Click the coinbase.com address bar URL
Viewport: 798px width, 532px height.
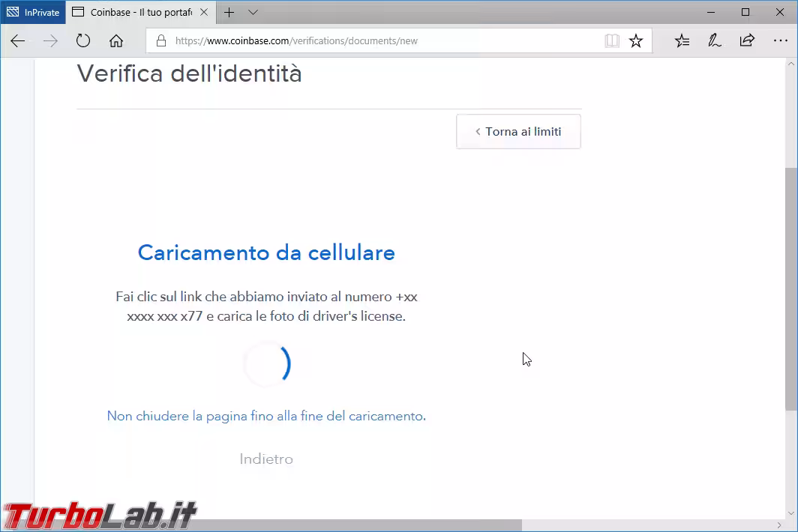coord(296,41)
